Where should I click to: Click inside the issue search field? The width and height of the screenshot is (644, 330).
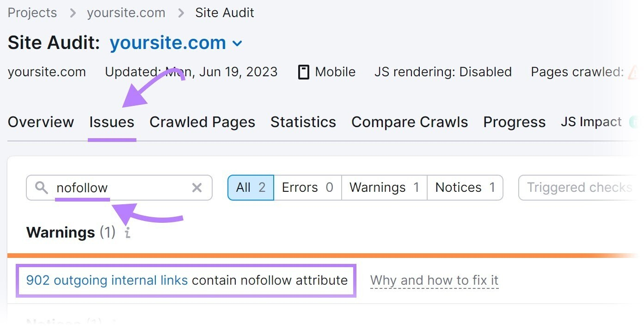click(x=116, y=187)
